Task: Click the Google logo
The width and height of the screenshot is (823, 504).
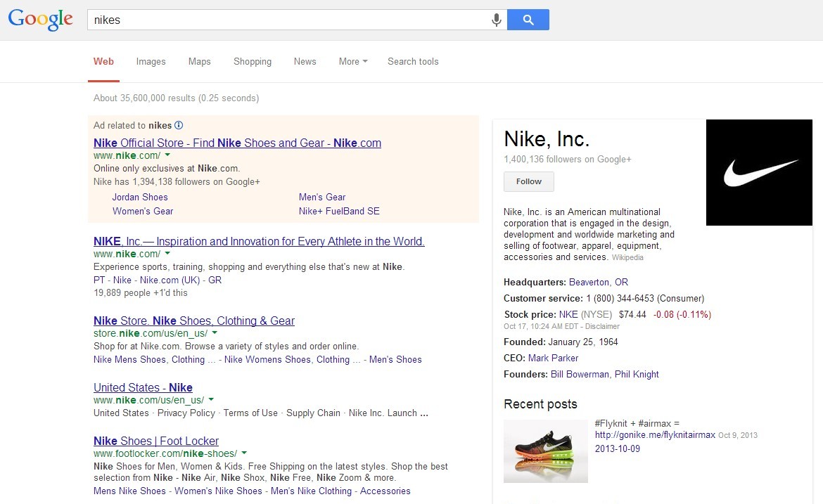Action: click(40, 20)
